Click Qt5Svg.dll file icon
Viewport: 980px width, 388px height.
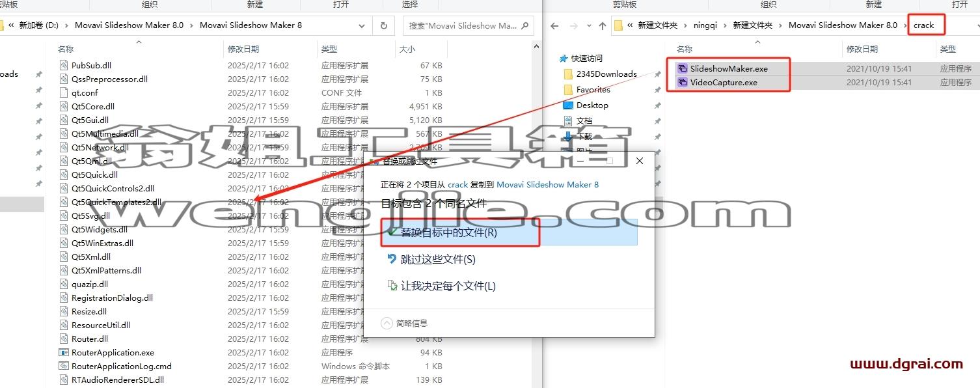click(64, 215)
